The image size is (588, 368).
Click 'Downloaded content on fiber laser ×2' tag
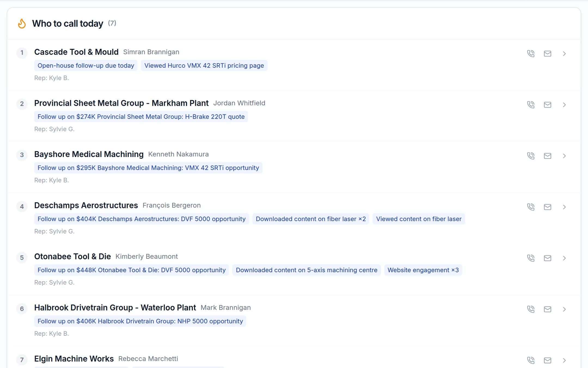point(311,219)
